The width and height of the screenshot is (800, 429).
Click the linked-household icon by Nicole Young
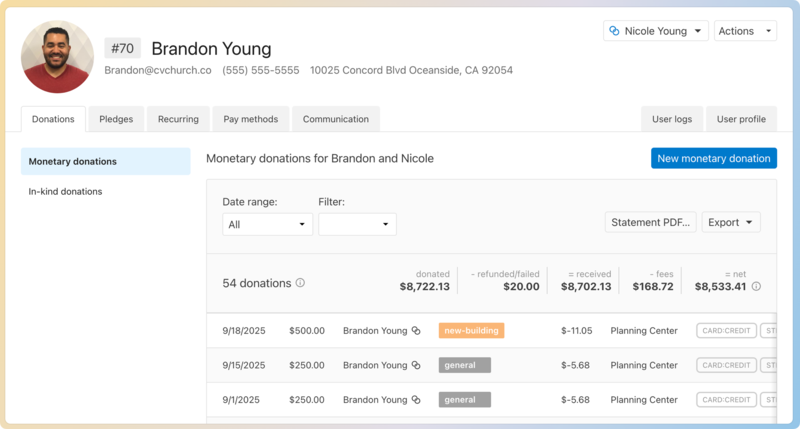614,31
